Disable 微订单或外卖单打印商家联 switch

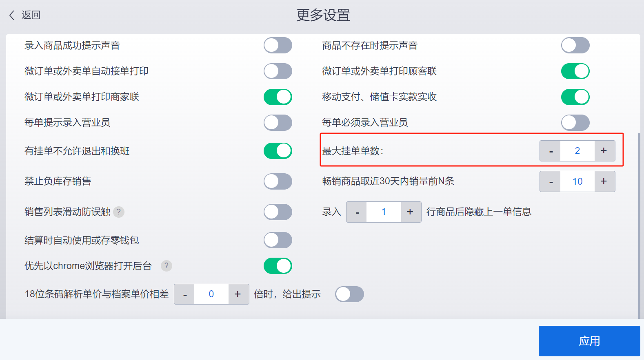278,97
